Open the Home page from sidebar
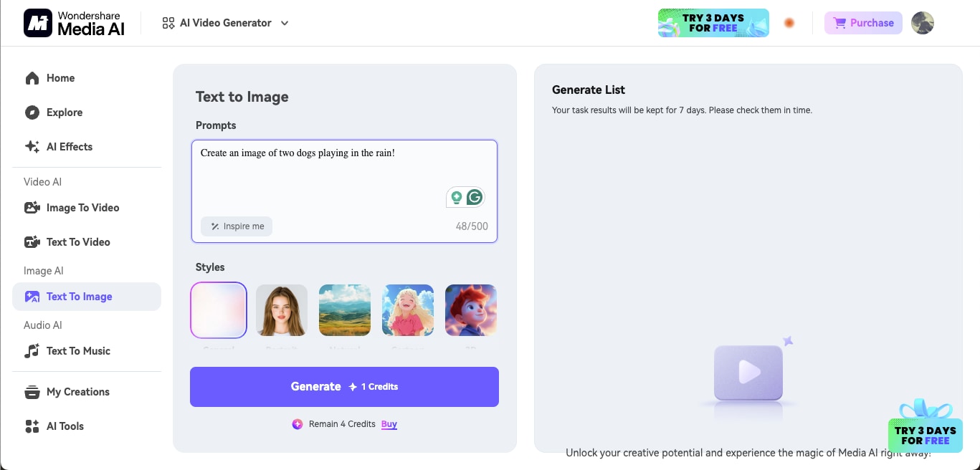This screenshot has height=470, width=980. click(x=60, y=78)
